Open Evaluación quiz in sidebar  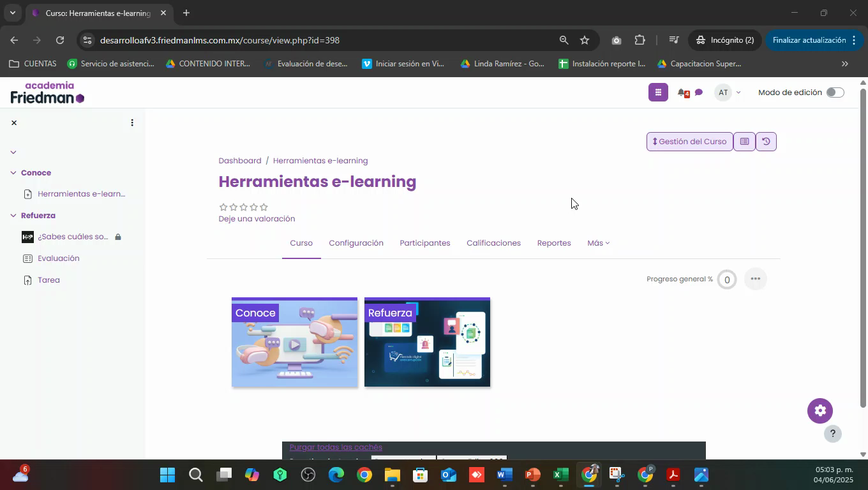pos(59,258)
